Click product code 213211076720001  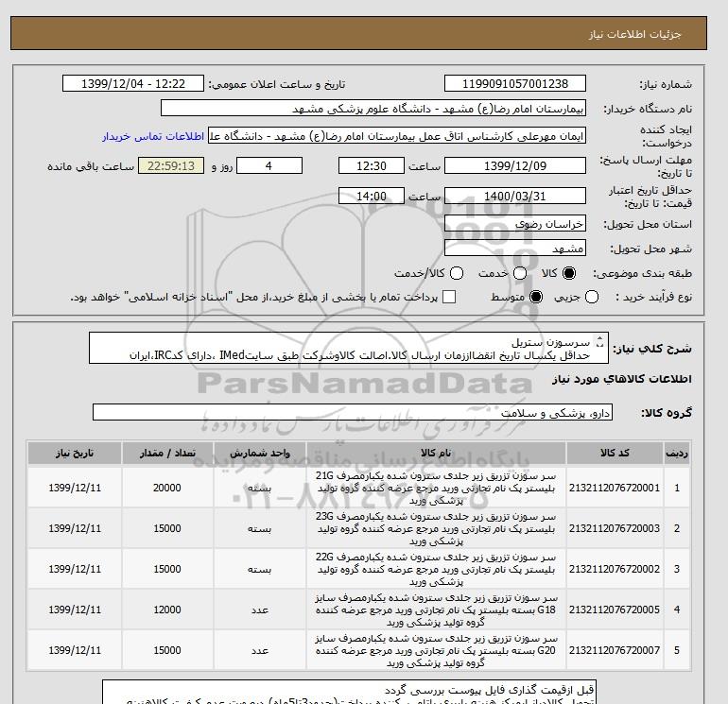(x=615, y=488)
